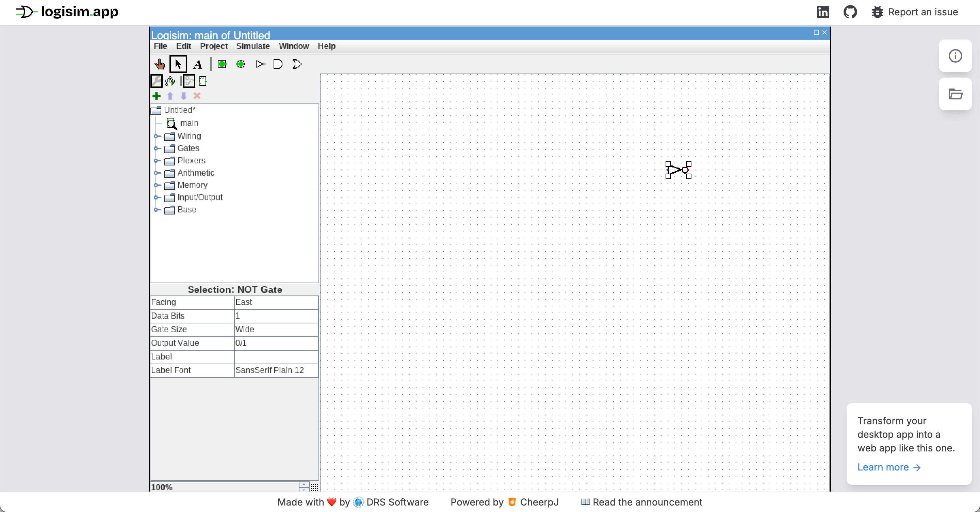Image resolution: width=980 pixels, height=512 pixels.
Task: Select the Poke hand tool
Action: [x=159, y=64]
